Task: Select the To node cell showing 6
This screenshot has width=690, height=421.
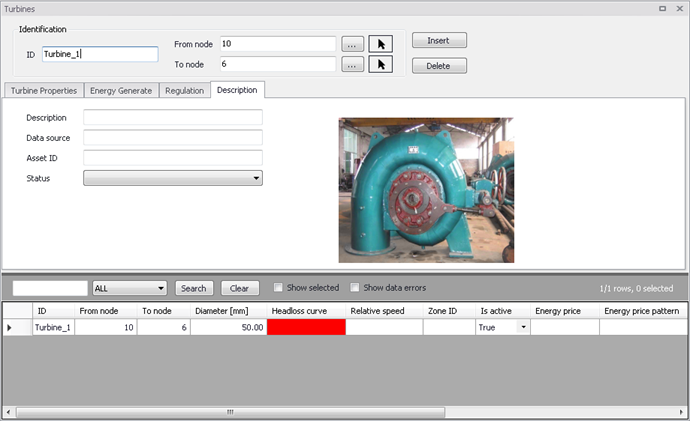Action: pyautogui.click(x=164, y=327)
